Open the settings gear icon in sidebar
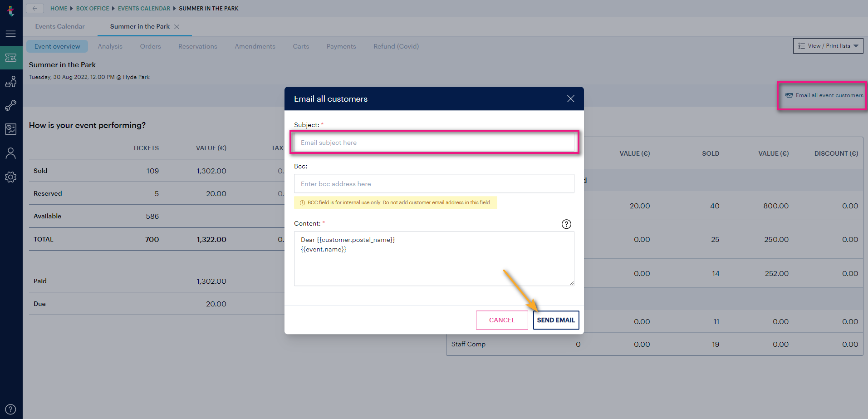 coord(11,177)
